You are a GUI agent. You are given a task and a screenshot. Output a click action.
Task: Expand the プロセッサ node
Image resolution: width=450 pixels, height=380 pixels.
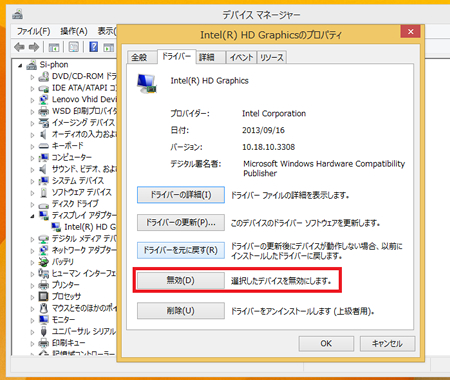point(32,297)
